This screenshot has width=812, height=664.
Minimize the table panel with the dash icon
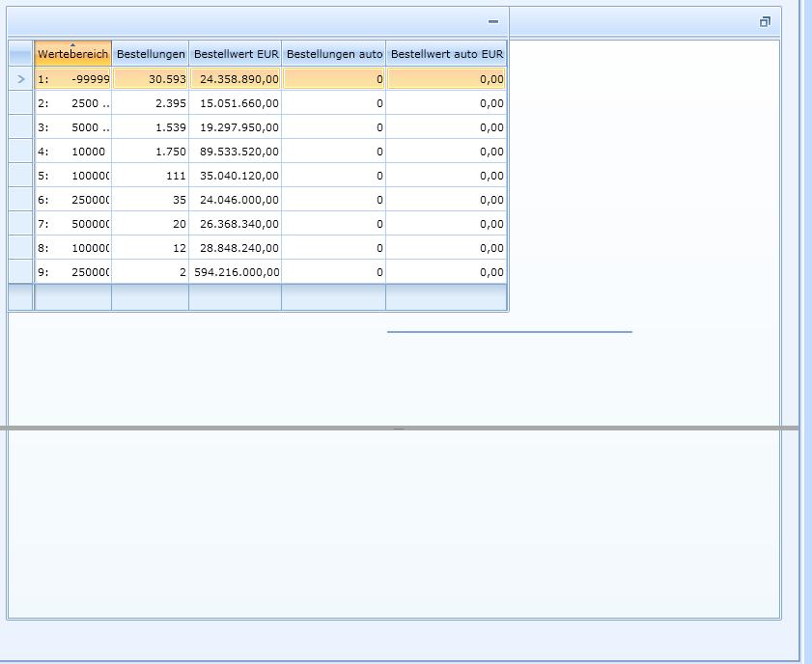click(493, 22)
